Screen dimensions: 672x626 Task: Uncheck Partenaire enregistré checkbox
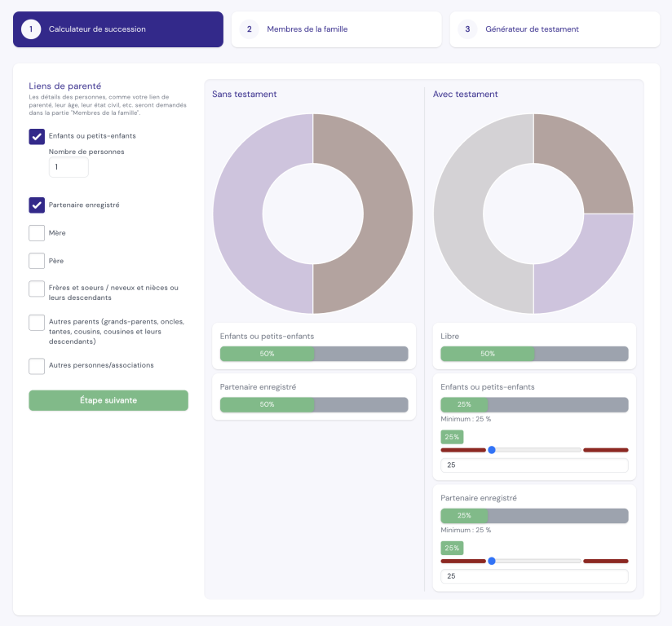(x=37, y=205)
